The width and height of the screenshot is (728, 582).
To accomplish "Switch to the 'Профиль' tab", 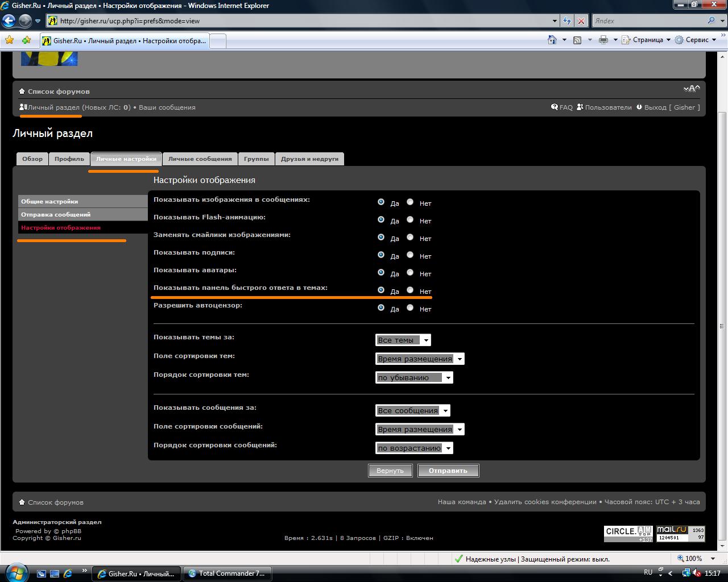I will click(69, 159).
